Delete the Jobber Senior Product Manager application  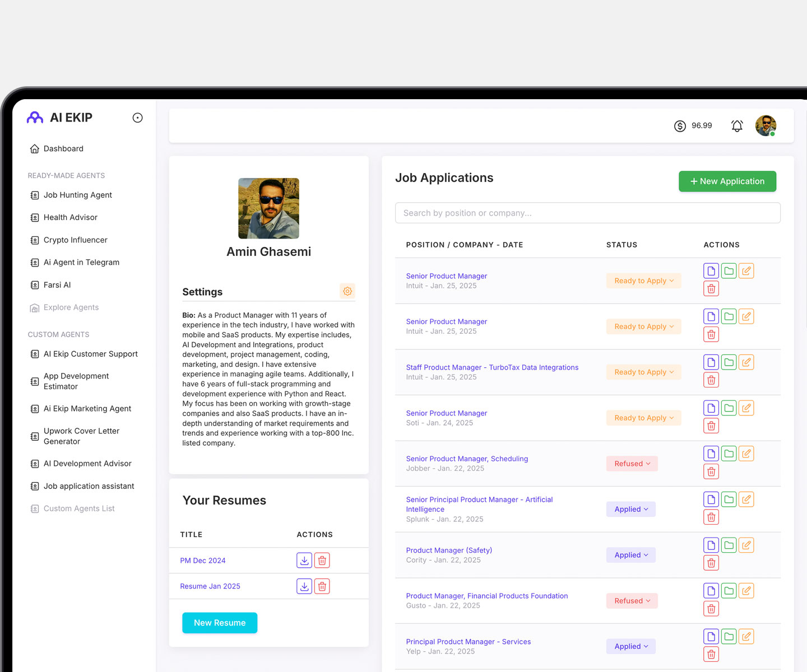pyautogui.click(x=711, y=472)
